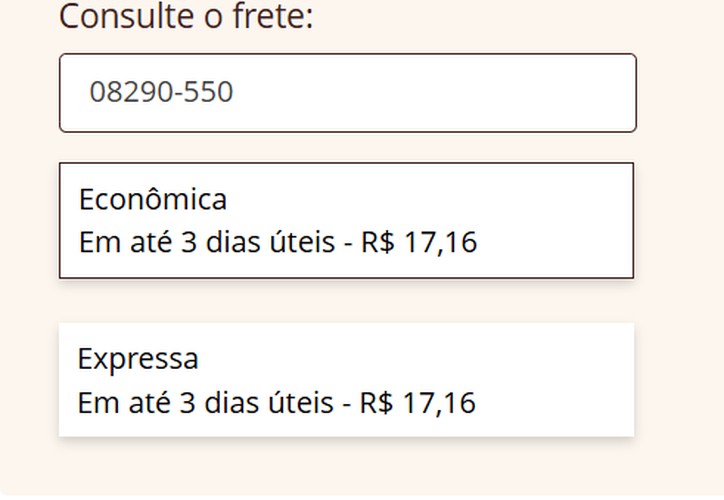Select the Econômica shipping option

coord(346,220)
